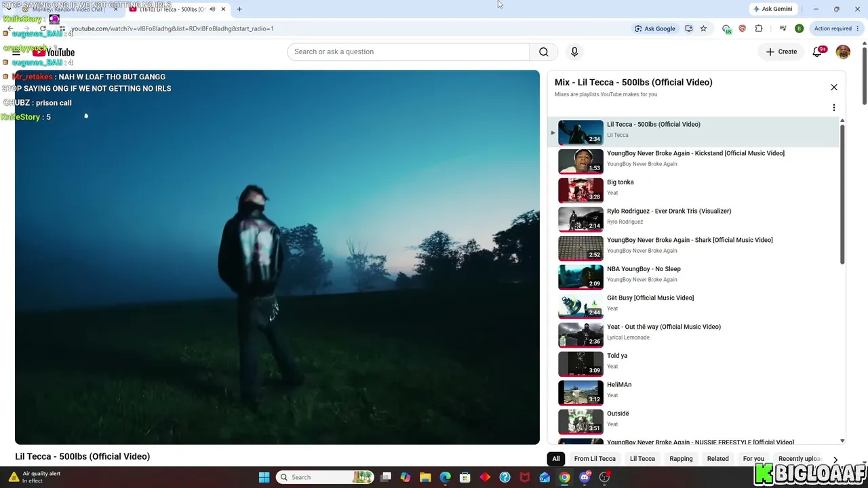
Task: Launch Microsoft Edge from the taskbar
Action: (x=445, y=477)
